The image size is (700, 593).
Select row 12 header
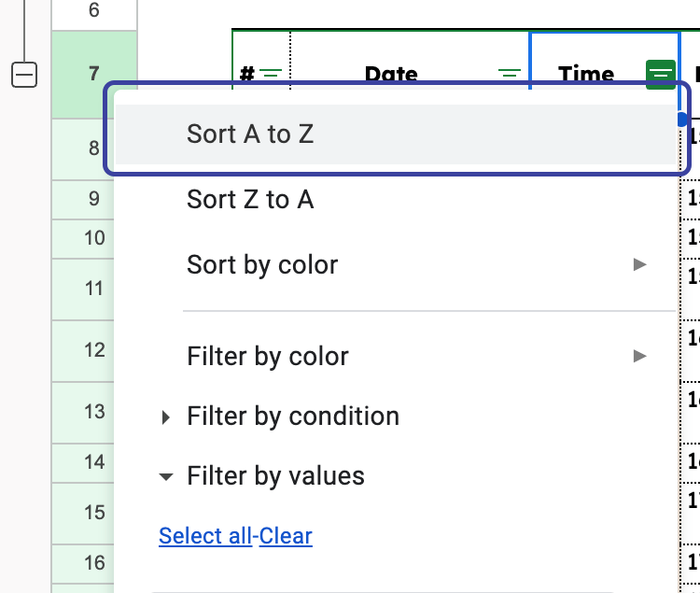93,350
